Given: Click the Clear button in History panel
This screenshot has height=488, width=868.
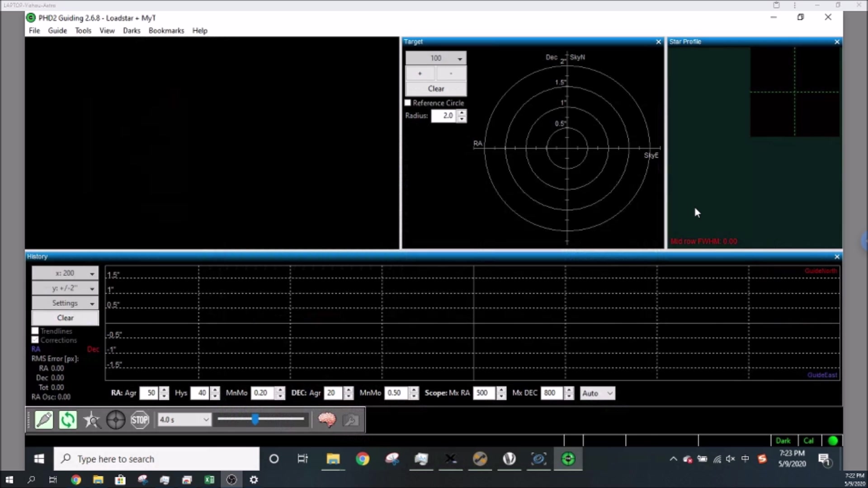Looking at the screenshot, I should click(x=64, y=317).
